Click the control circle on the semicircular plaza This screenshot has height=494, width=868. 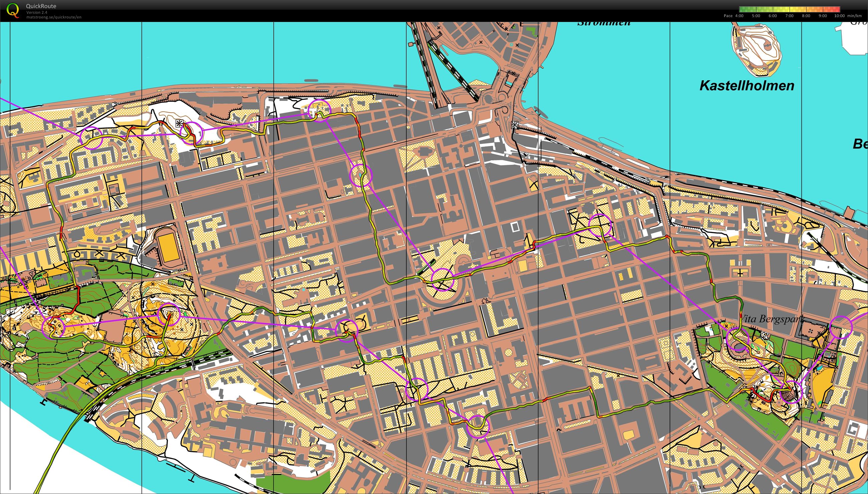click(x=442, y=279)
